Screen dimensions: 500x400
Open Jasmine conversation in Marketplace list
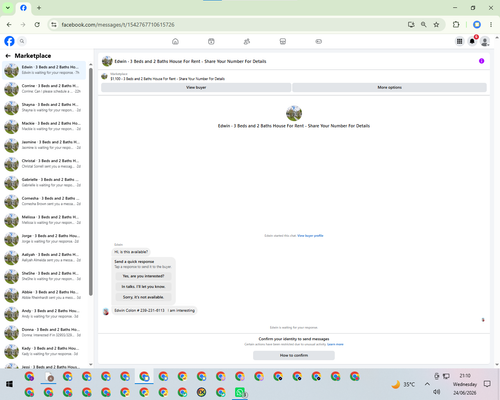tap(44, 145)
